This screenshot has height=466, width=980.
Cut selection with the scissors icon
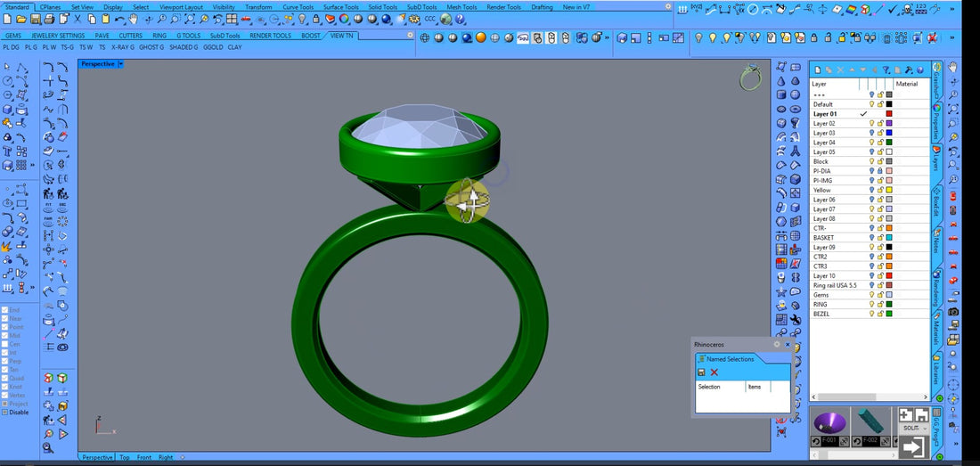point(78,19)
